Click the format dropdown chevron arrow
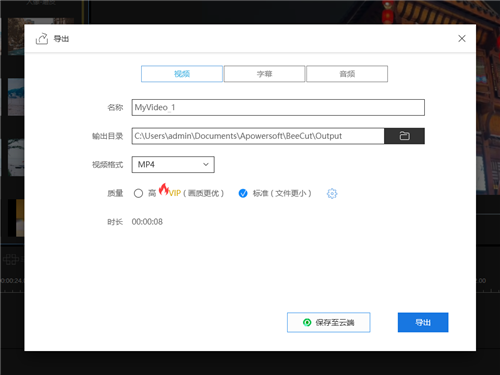Image resolution: width=500 pixels, height=375 pixels. pyautogui.click(x=206, y=164)
